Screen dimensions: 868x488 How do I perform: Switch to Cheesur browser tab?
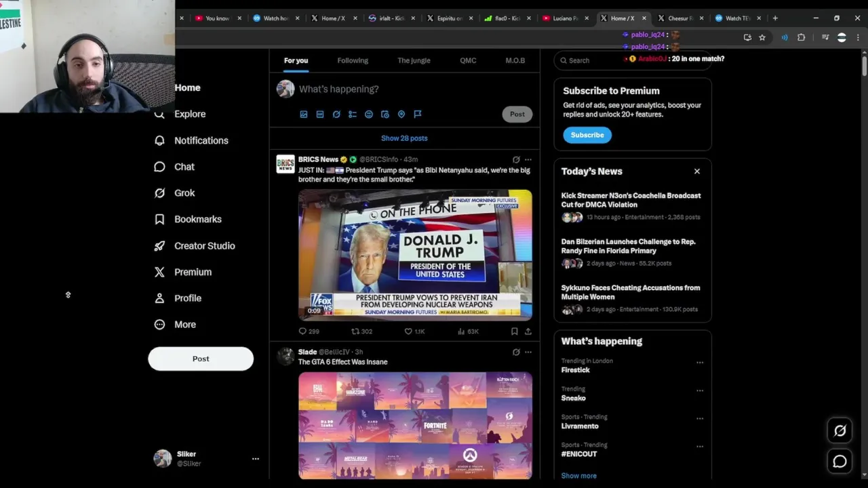point(679,18)
